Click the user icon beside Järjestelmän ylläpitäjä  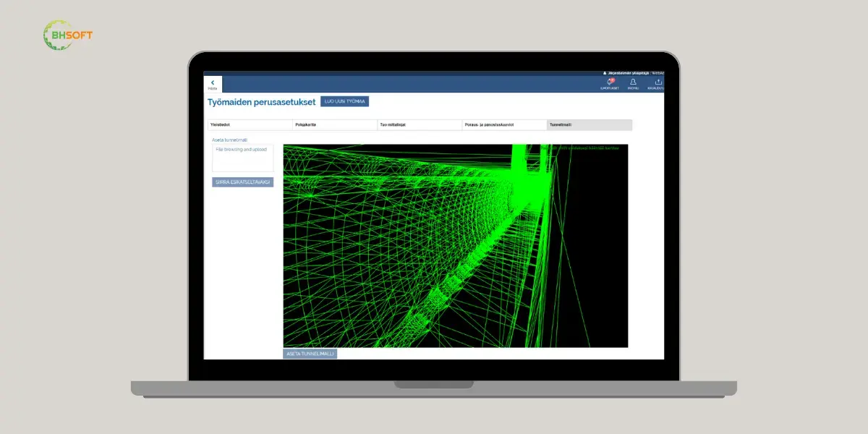(x=605, y=73)
